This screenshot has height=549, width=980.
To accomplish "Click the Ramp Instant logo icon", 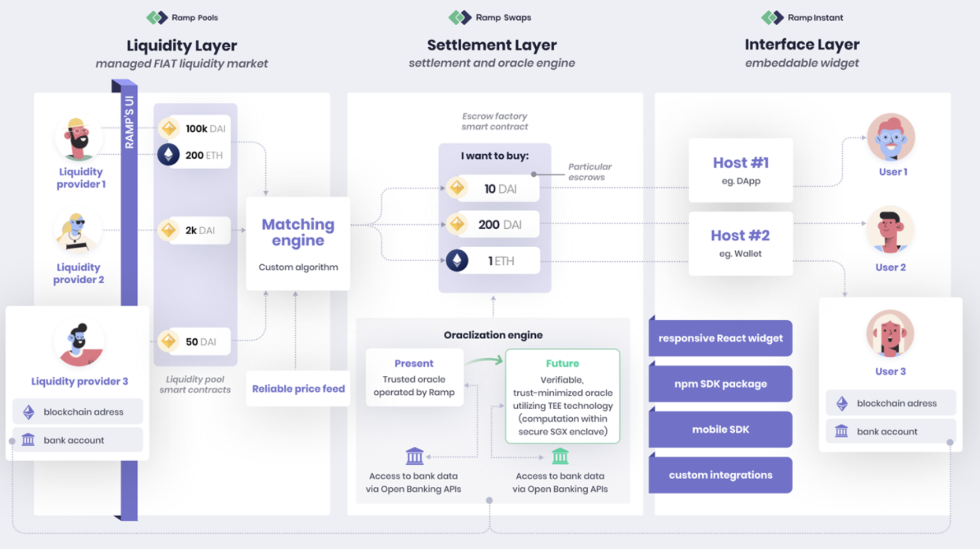I will coord(772,18).
